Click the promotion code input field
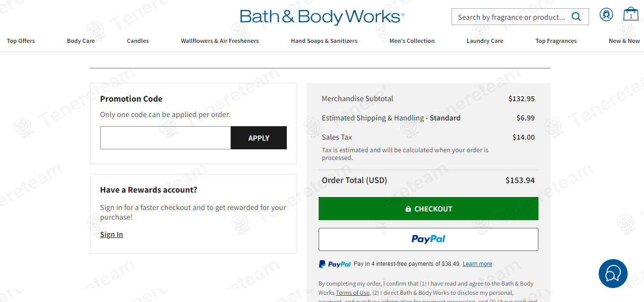Viewport: 644px width, 302px height. coord(165,138)
